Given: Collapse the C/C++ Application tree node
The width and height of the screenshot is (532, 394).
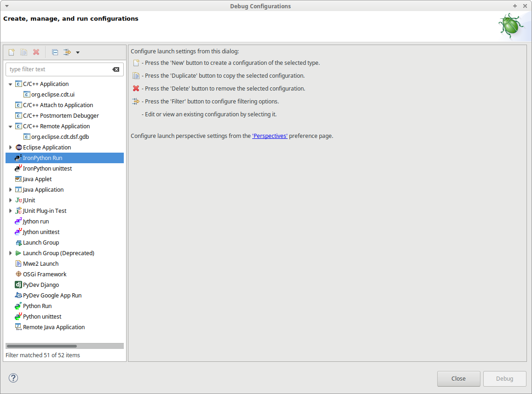Looking at the screenshot, I should coord(10,84).
